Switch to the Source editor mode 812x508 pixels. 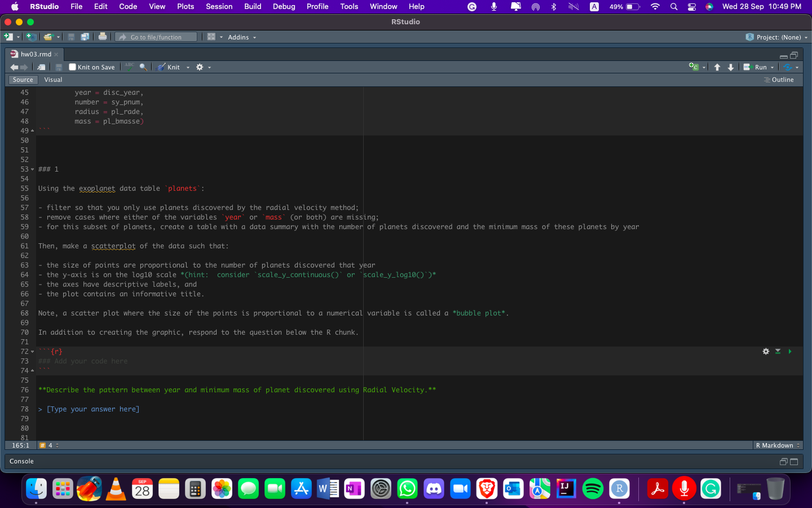point(23,80)
